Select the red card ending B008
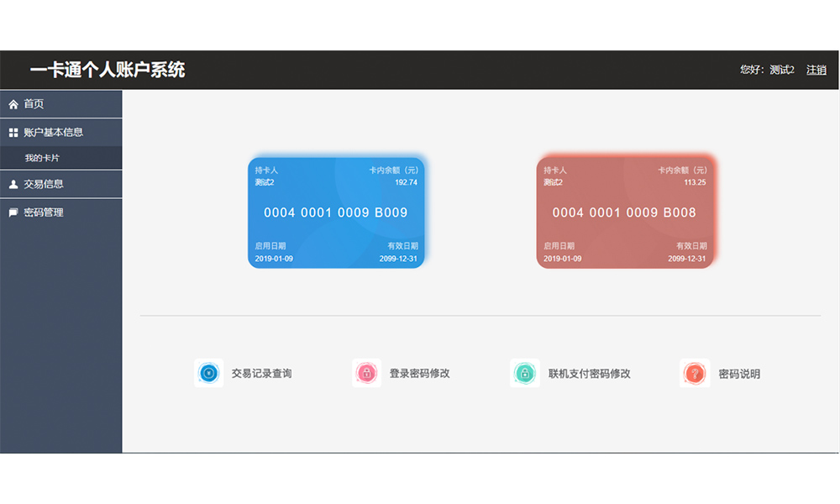The width and height of the screenshot is (840, 504). pyautogui.click(x=624, y=213)
